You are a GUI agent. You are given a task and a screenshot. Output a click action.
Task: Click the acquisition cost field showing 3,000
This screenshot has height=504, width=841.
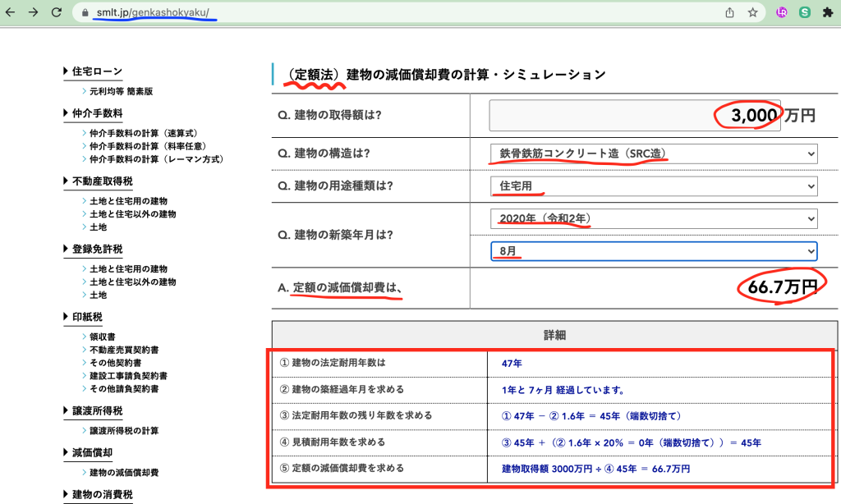point(636,116)
